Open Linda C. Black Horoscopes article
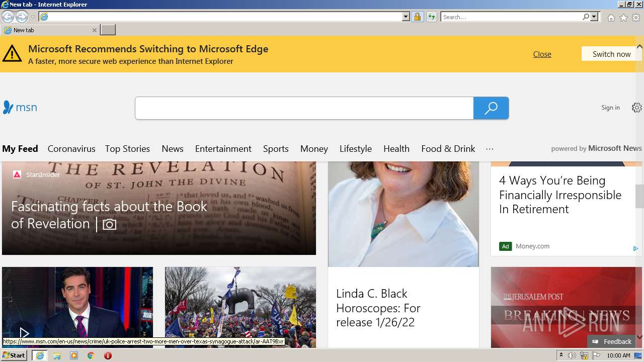The height and width of the screenshot is (362, 644). [x=378, y=308]
